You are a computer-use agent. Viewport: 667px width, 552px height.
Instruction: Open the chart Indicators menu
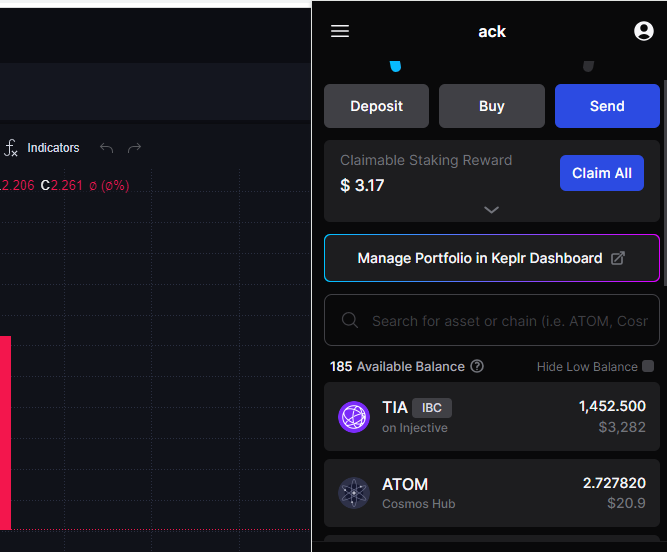53,148
